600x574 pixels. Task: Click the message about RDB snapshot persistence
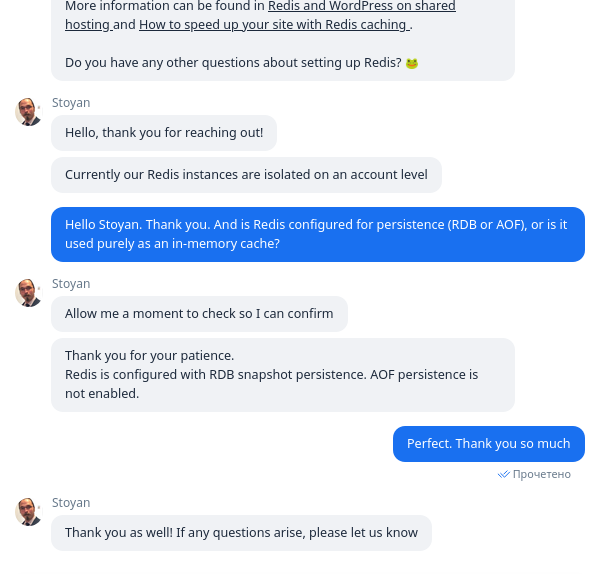[x=283, y=375]
